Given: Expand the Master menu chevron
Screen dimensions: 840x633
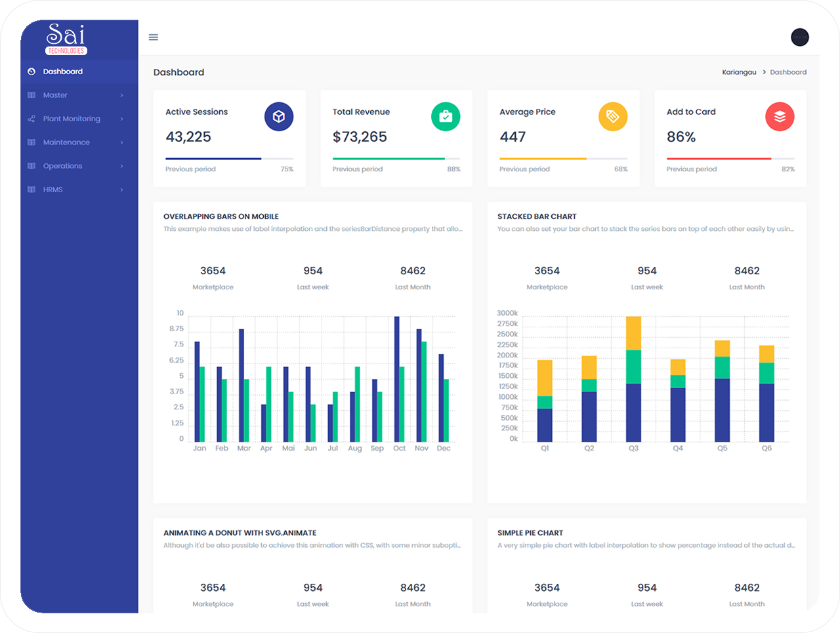Looking at the screenshot, I should point(122,95).
